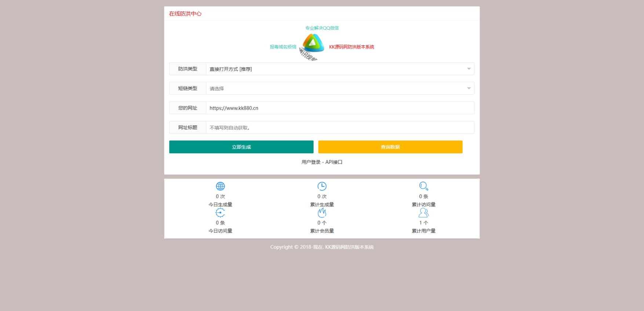Click the user icon above 累计用户量
The width and height of the screenshot is (644, 311).
pyautogui.click(x=423, y=213)
